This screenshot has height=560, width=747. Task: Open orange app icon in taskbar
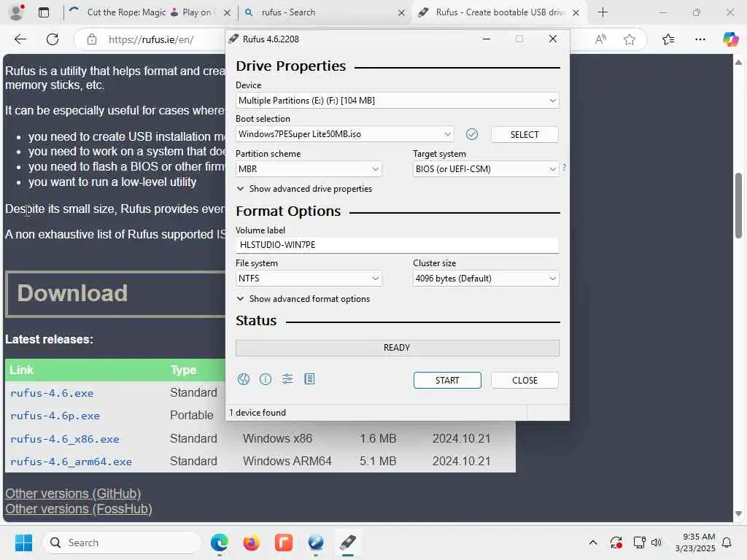pyautogui.click(x=284, y=542)
